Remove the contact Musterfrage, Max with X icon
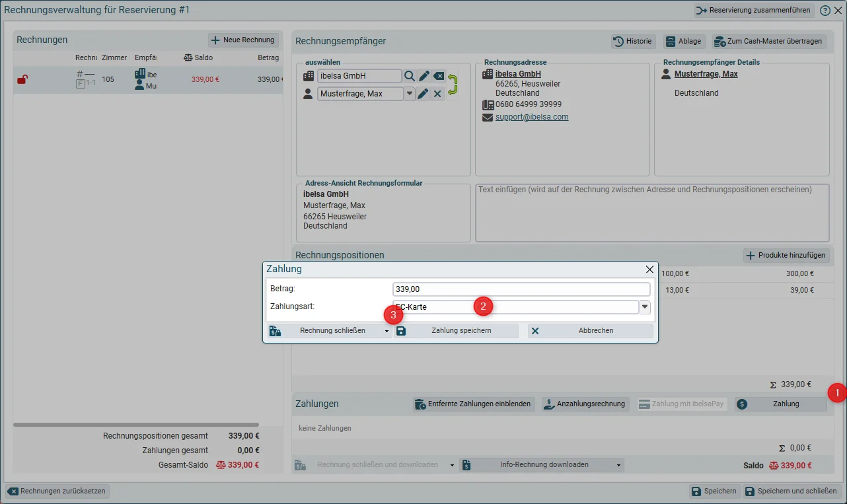 pos(438,94)
